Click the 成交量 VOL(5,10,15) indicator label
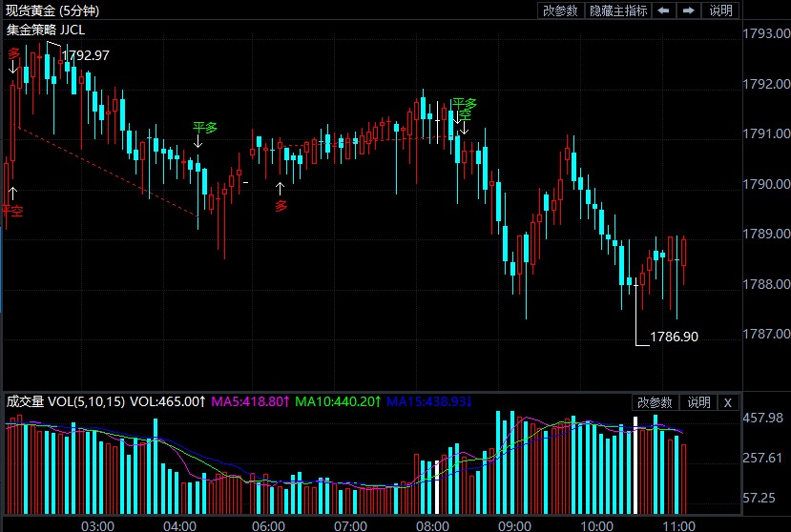Image resolution: width=791 pixels, height=532 pixels. pos(65,402)
